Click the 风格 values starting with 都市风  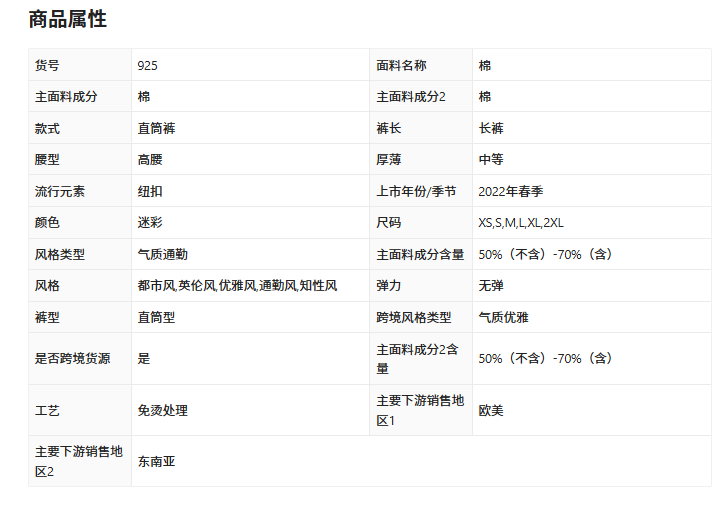point(237,286)
